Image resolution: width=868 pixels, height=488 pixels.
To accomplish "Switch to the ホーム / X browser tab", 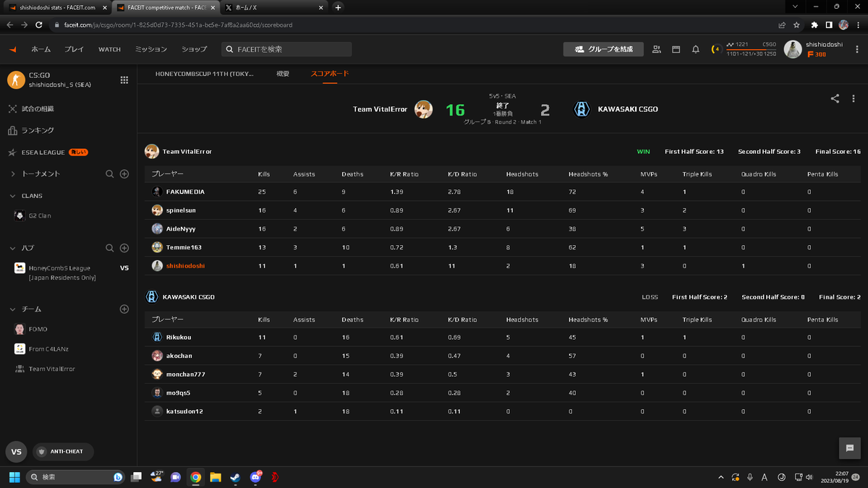I will (x=273, y=7).
